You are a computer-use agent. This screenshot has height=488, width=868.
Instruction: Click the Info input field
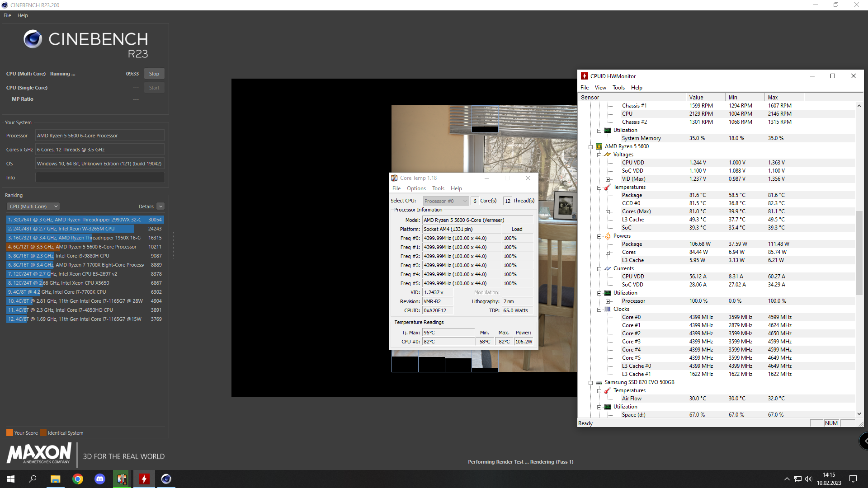[x=100, y=178]
